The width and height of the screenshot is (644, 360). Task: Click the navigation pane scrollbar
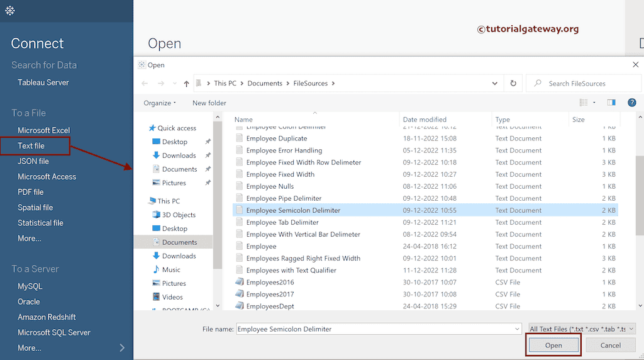pos(218,195)
